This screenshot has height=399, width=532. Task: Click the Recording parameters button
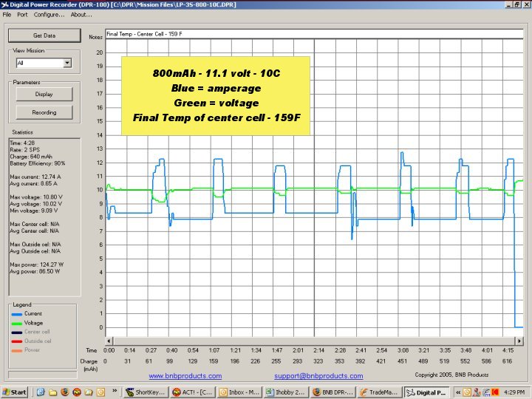[44, 112]
